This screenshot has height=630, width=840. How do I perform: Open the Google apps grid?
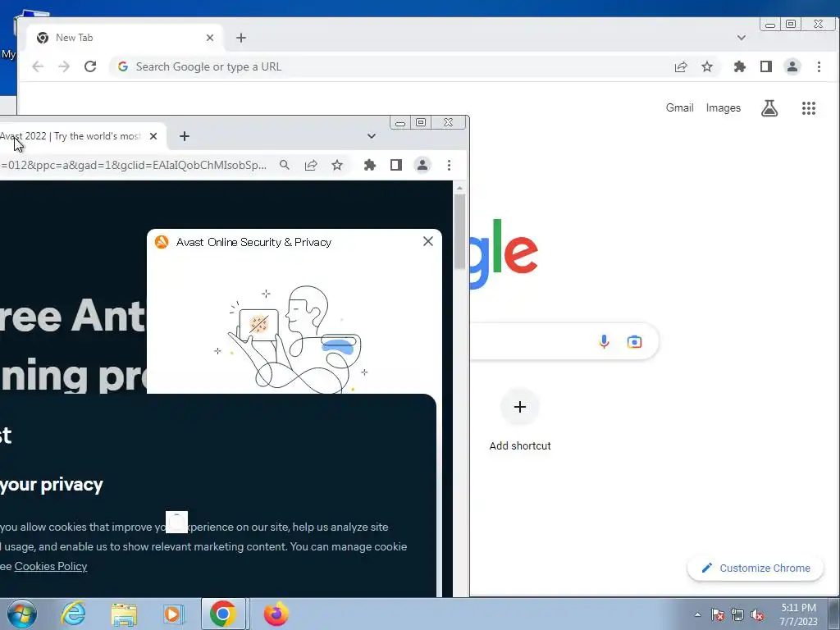click(x=808, y=108)
